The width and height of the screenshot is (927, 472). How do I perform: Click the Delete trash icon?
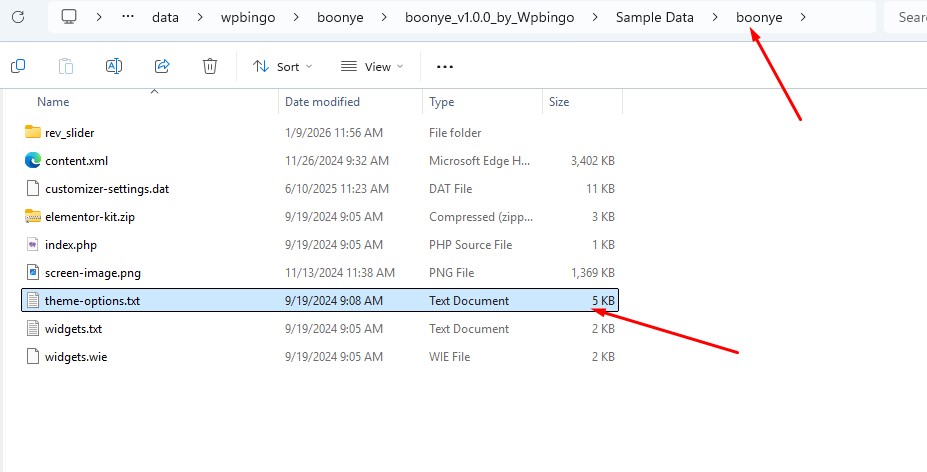(x=210, y=66)
